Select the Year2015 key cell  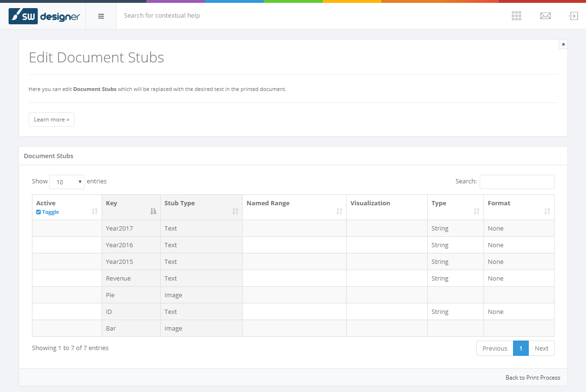coord(131,261)
